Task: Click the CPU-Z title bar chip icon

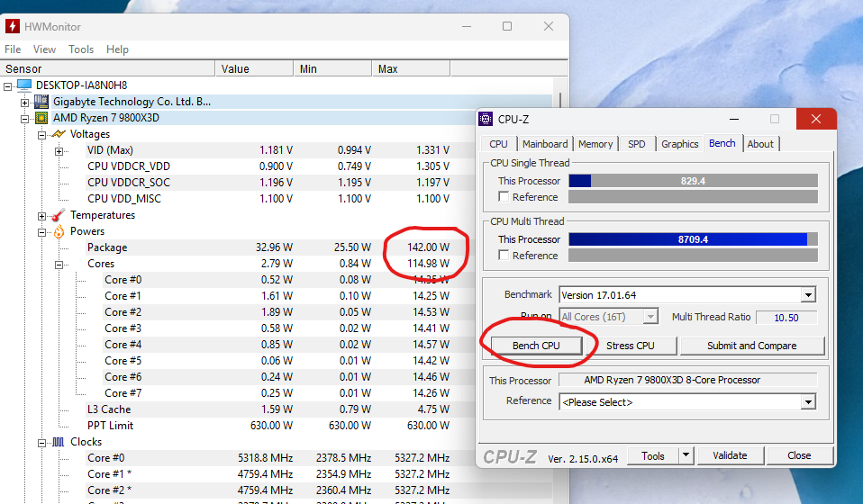Action: tap(486, 119)
